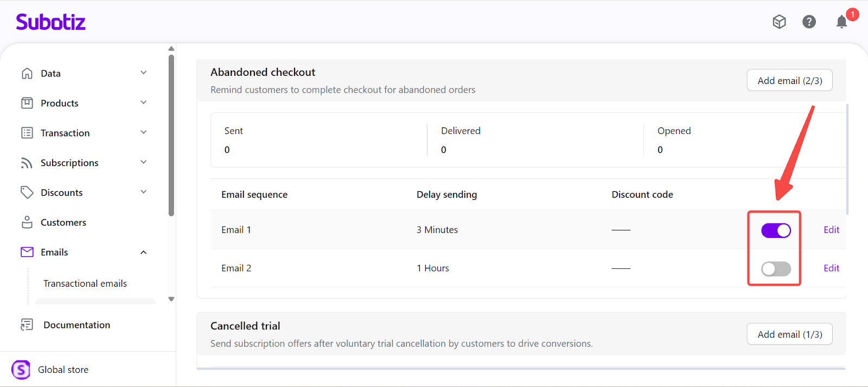Image resolution: width=868 pixels, height=387 pixels.
Task: Click the Customers person icon in sidebar
Action: coord(27,222)
